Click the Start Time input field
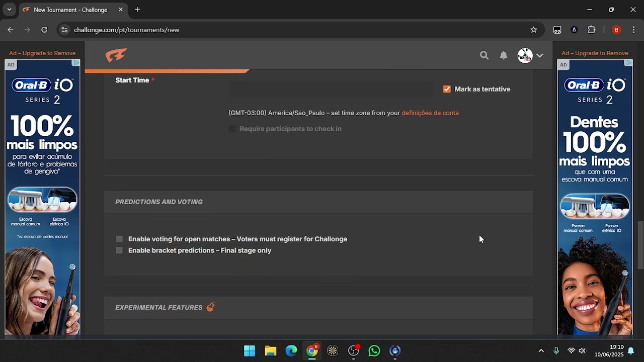The width and height of the screenshot is (644, 362). [x=331, y=89]
